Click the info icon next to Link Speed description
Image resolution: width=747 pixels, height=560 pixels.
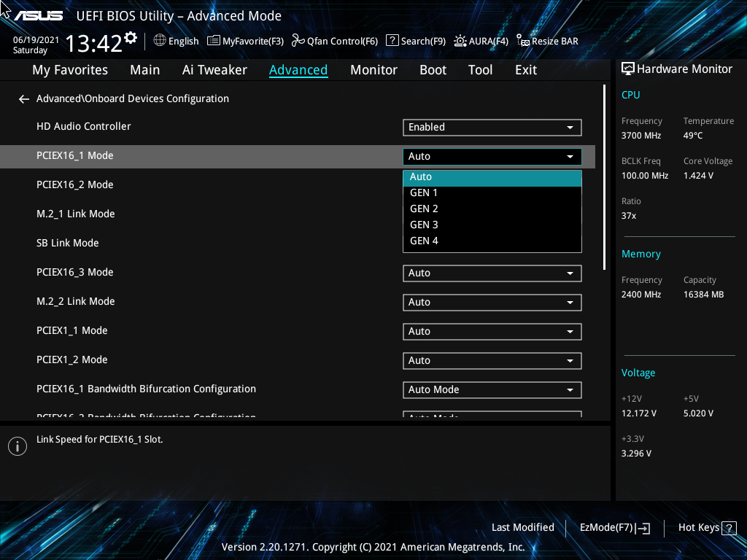(17, 446)
